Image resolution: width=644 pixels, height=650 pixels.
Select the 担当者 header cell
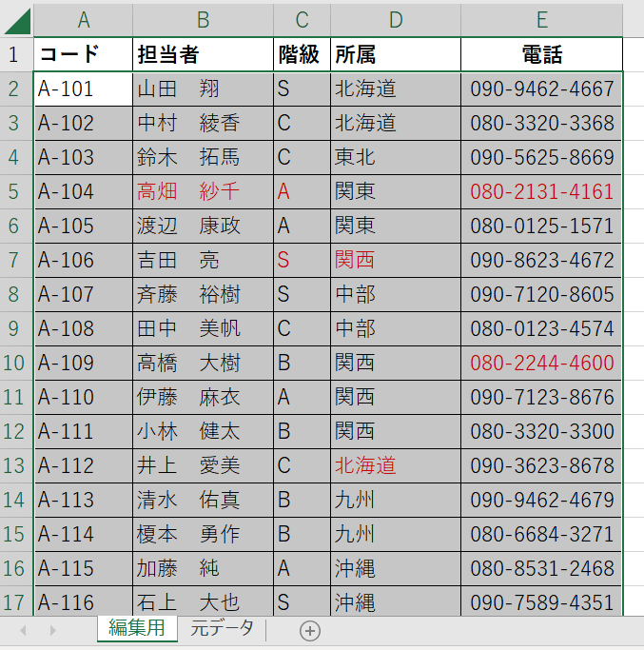[203, 55]
